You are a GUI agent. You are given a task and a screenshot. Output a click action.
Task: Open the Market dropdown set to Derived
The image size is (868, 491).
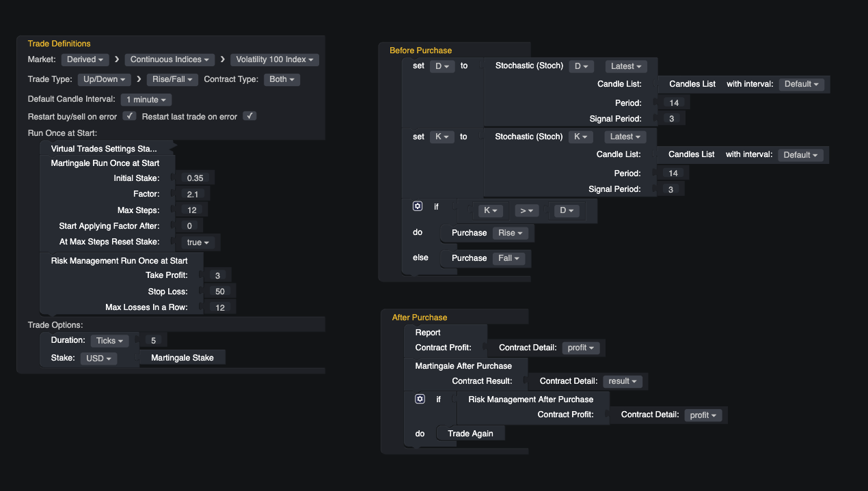85,59
